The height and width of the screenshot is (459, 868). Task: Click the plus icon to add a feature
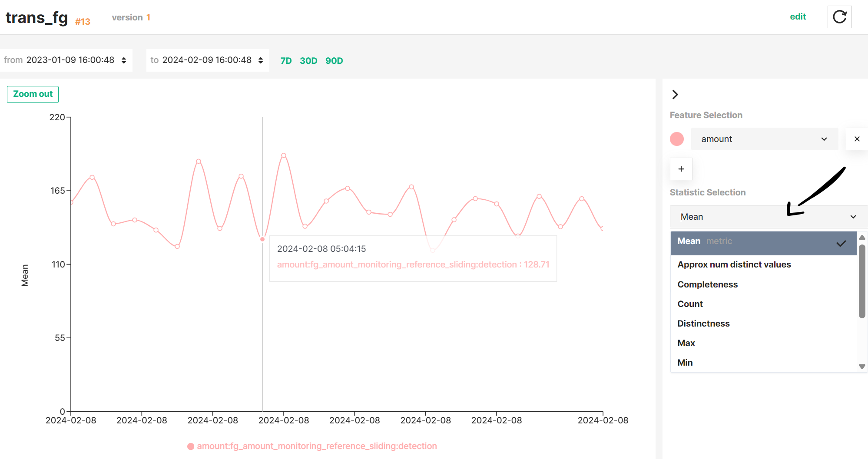681,169
